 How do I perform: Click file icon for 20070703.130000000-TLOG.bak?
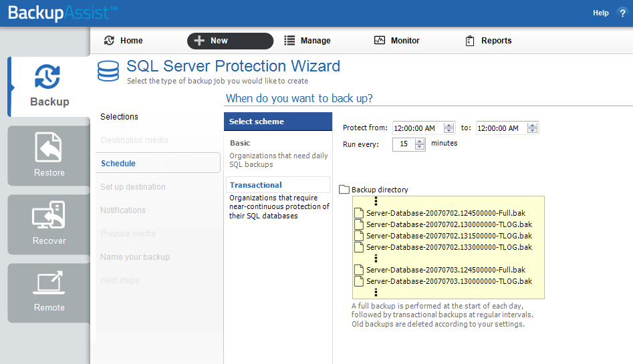pyautogui.click(x=358, y=281)
